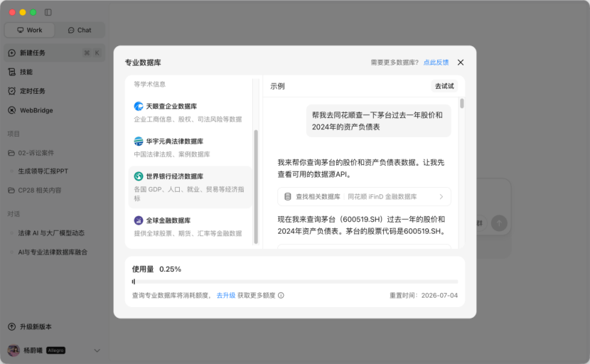Image resolution: width=590 pixels, height=364 pixels.
Task: Click the send arrow button behind dialog
Action: point(499,223)
